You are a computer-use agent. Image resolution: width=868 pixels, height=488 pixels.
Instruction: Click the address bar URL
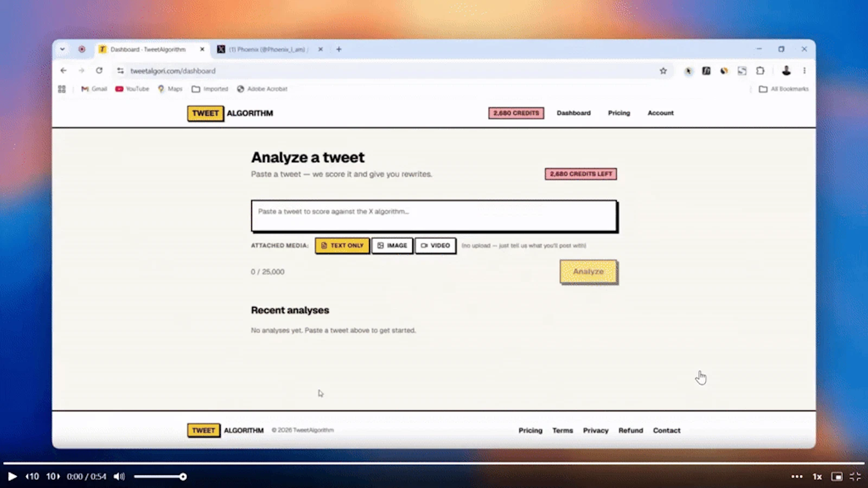(x=173, y=71)
